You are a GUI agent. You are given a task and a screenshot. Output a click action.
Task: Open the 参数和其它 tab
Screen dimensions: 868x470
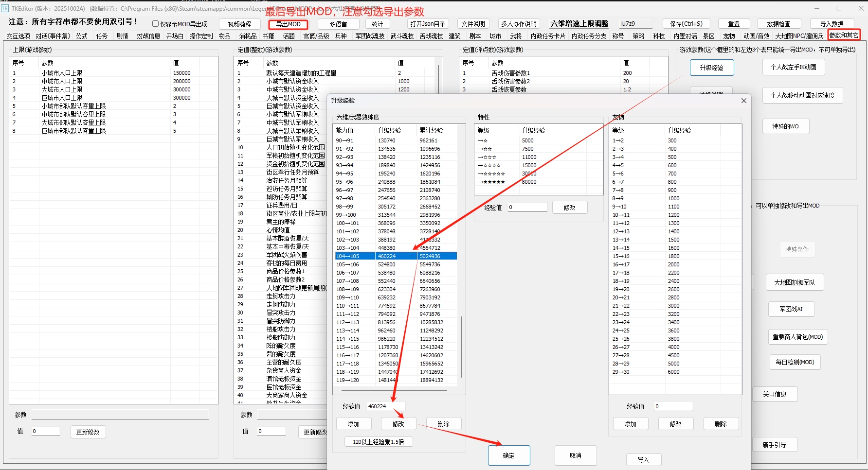coord(844,35)
